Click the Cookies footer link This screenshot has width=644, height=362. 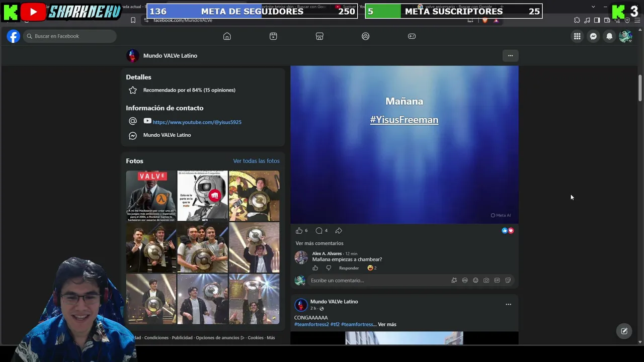pos(256,338)
